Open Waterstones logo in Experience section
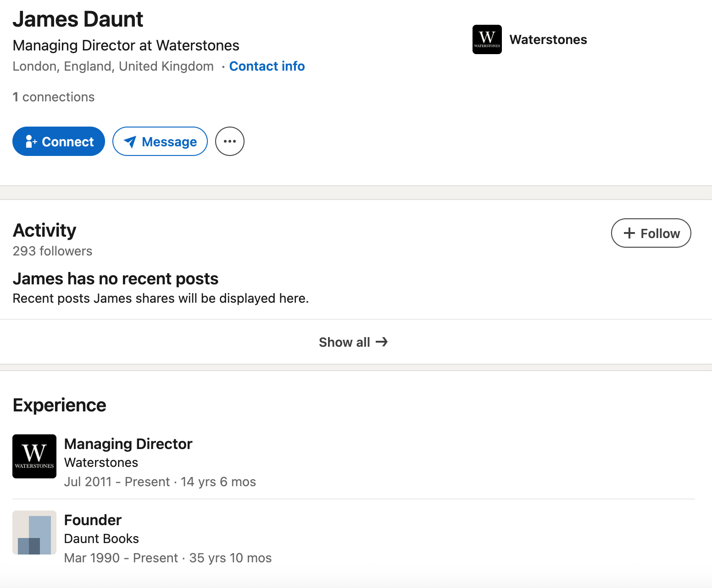The image size is (712, 588). click(x=34, y=456)
